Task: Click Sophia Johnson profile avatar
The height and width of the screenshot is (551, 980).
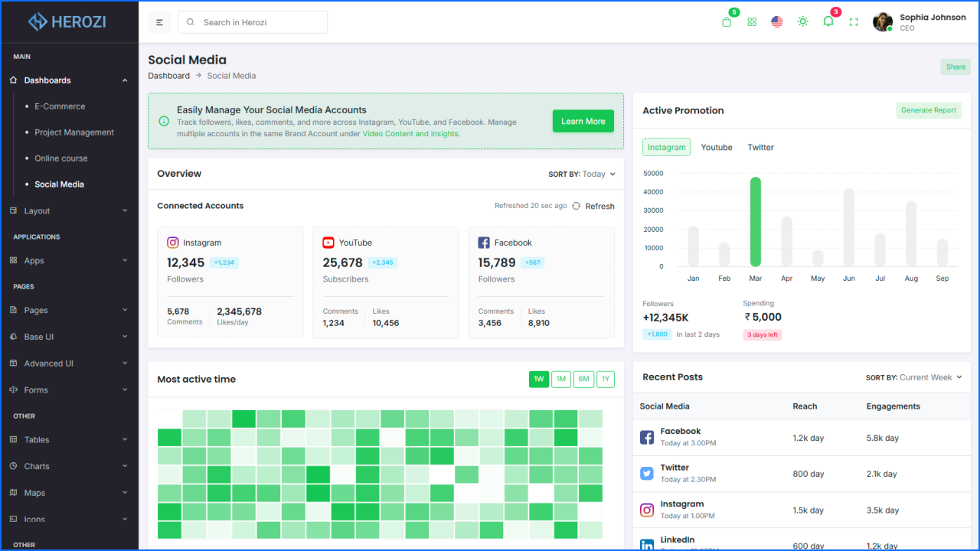Action: tap(883, 22)
